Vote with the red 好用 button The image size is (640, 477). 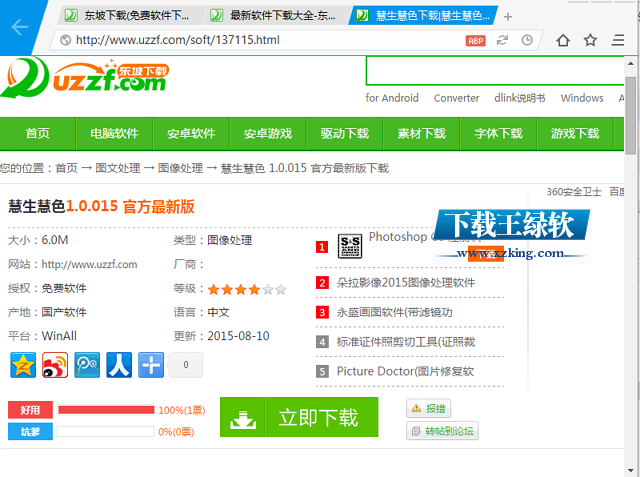(x=30, y=410)
